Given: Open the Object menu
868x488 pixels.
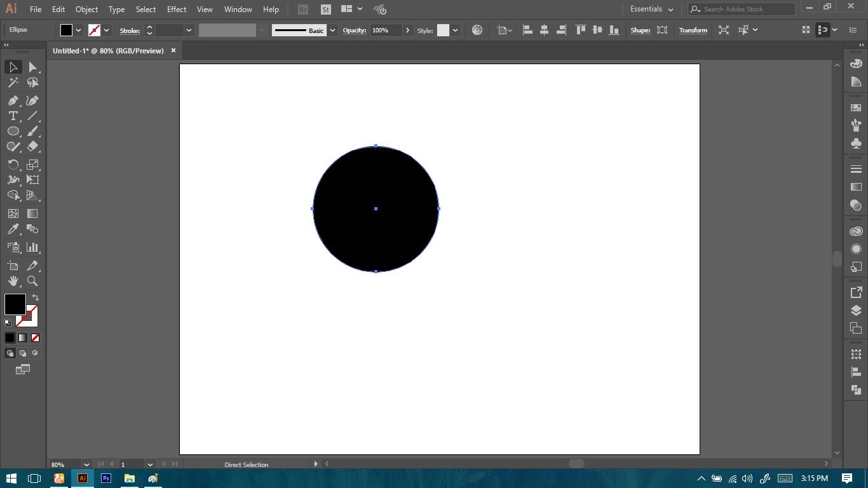Looking at the screenshot, I should (x=87, y=10).
